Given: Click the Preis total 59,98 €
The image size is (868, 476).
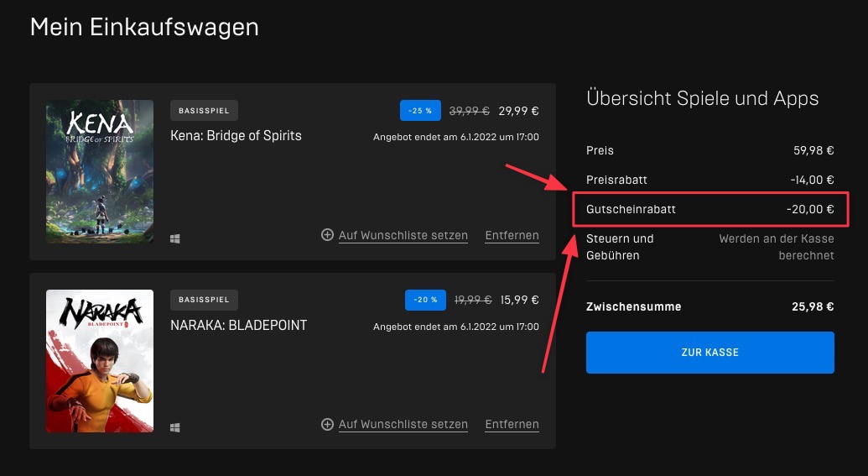Looking at the screenshot, I should coord(813,150).
